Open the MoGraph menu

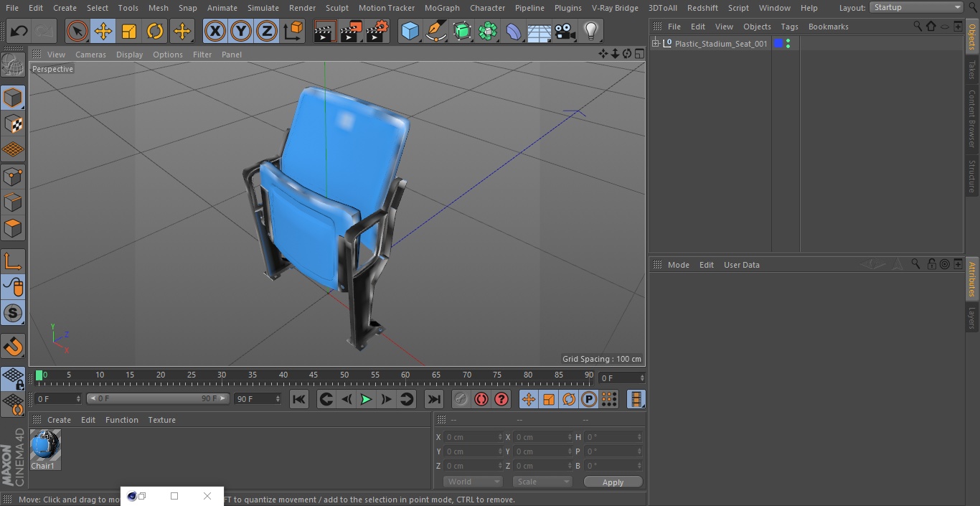coord(442,8)
